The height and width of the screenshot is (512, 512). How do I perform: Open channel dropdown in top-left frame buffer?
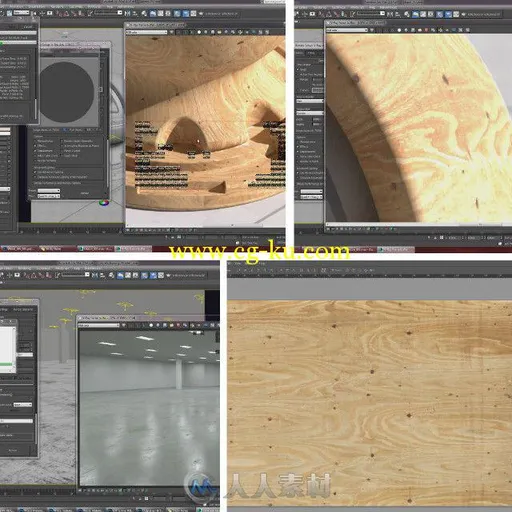pyautogui.click(x=147, y=32)
